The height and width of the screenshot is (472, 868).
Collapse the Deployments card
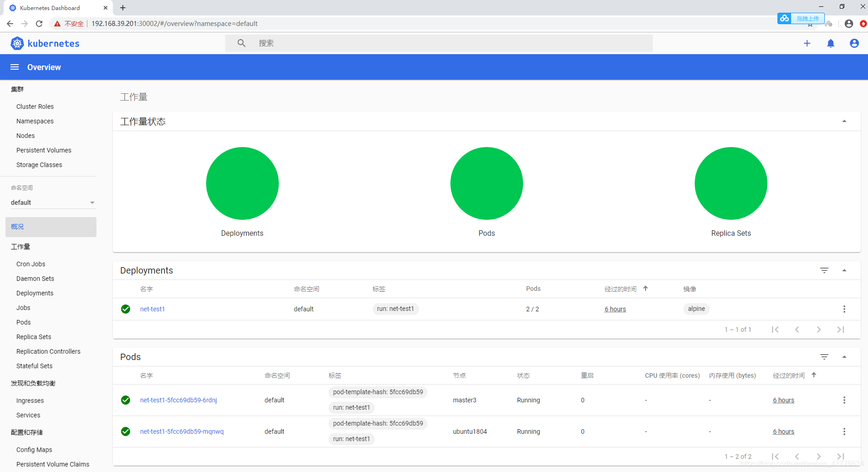tap(844, 270)
